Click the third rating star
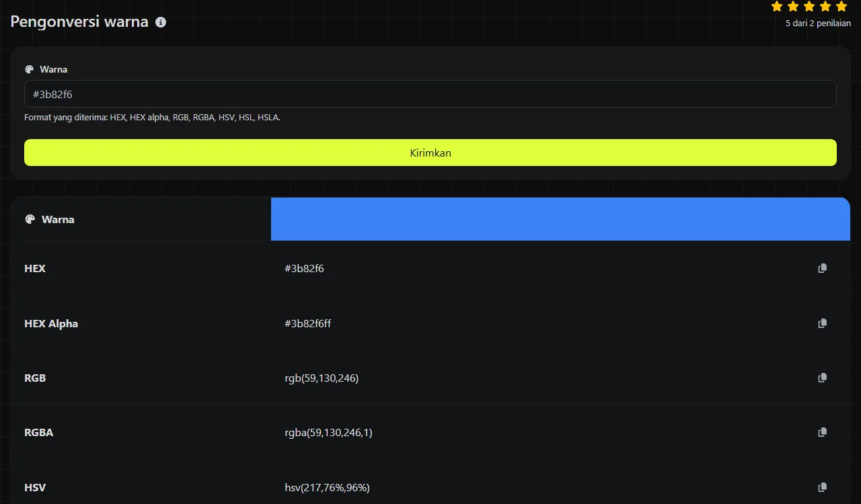This screenshot has width=861, height=504. [809, 6]
